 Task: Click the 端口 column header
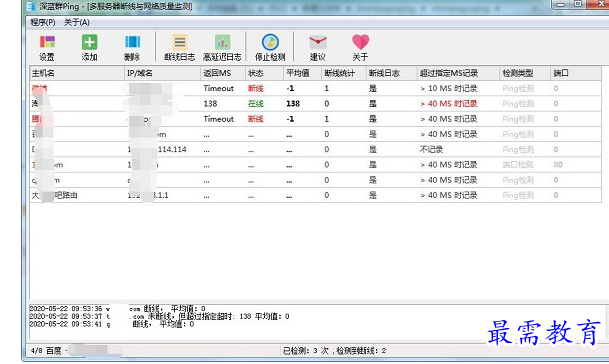[x=576, y=73]
